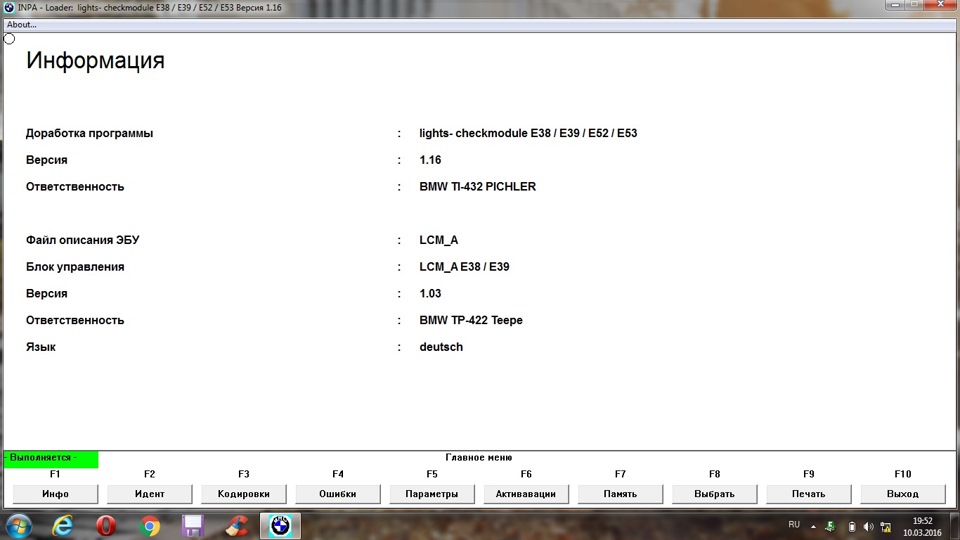
Task: Launch Google Chrome from the taskbar
Action: pos(149,526)
